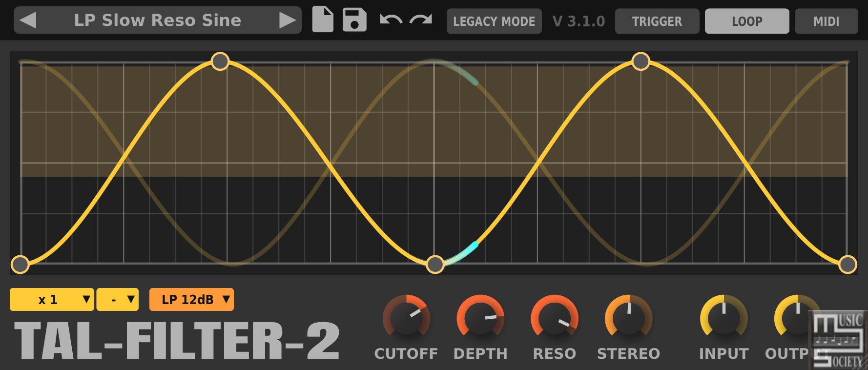The height and width of the screenshot is (370, 868).
Task: Enable TRIGGER mode
Action: (657, 21)
